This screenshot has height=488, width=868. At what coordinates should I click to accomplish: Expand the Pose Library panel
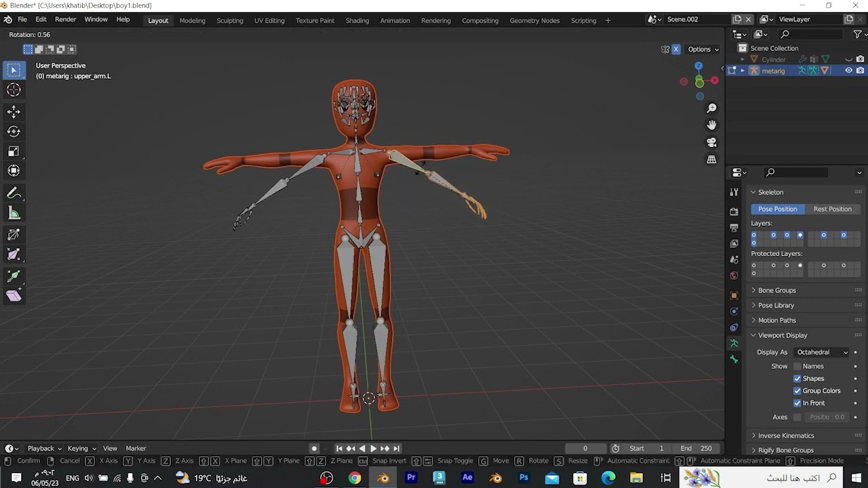[776, 306]
